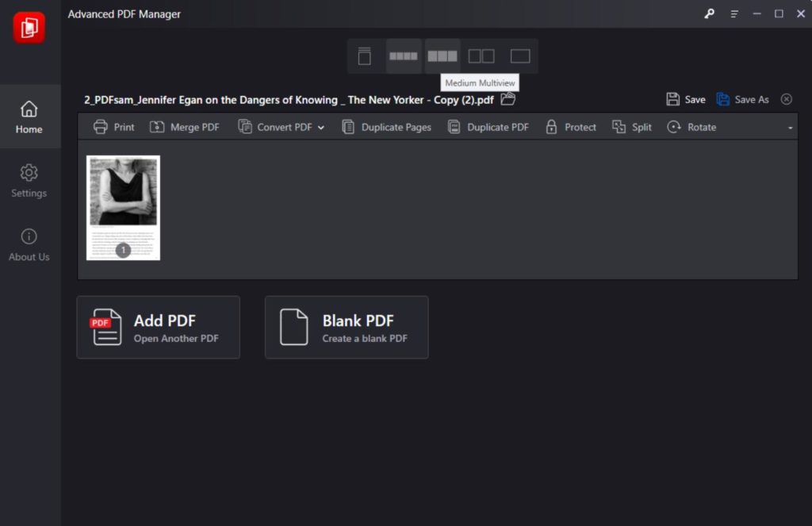Switch to Medium Multiview layout

point(442,56)
